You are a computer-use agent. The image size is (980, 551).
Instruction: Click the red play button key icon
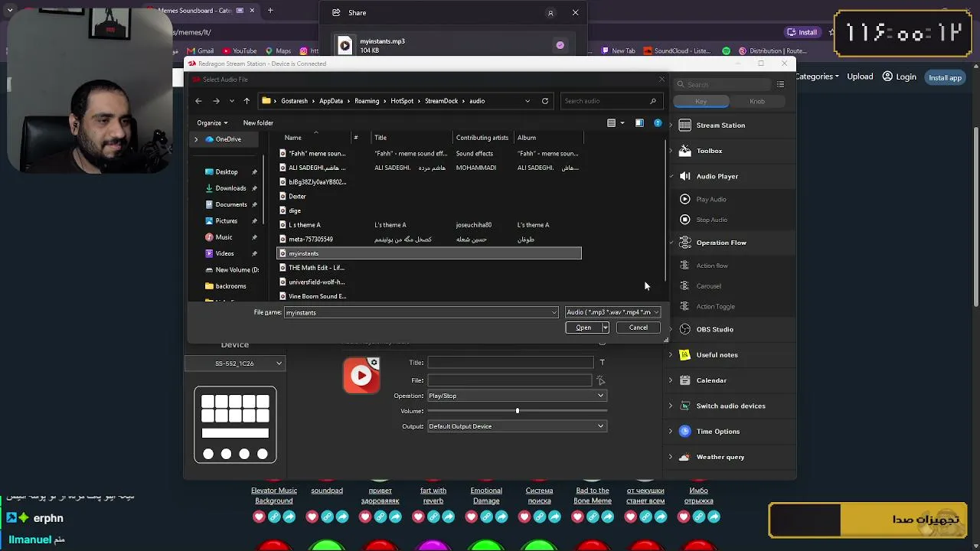click(361, 375)
